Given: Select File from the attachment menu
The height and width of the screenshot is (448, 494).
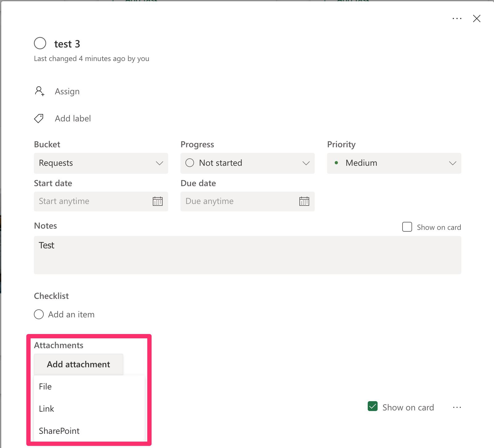Looking at the screenshot, I should [x=45, y=386].
